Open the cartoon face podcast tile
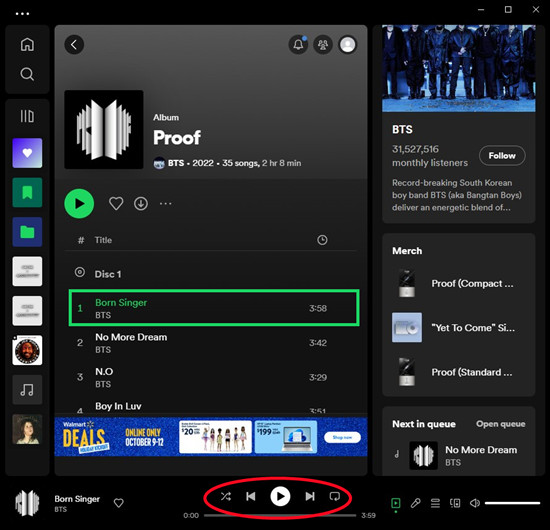Viewport: 550px width, 530px height. coord(27,350)
